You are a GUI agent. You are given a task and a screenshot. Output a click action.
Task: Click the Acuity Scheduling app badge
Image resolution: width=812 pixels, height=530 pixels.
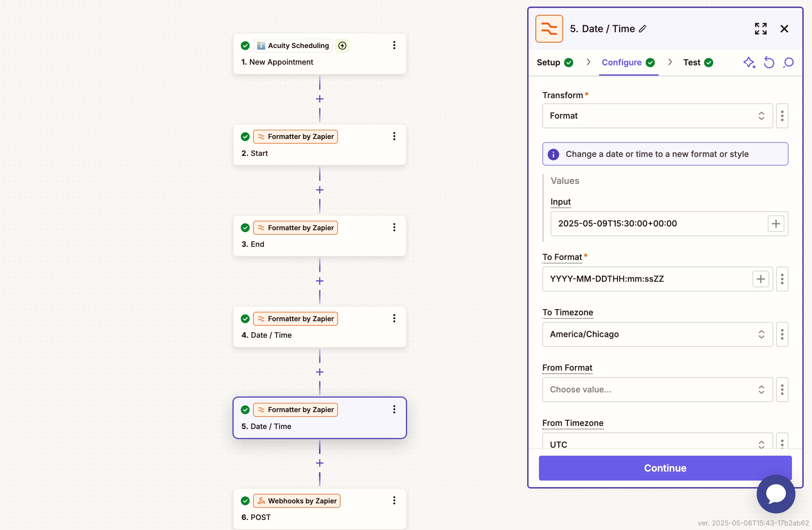point(293,45)
